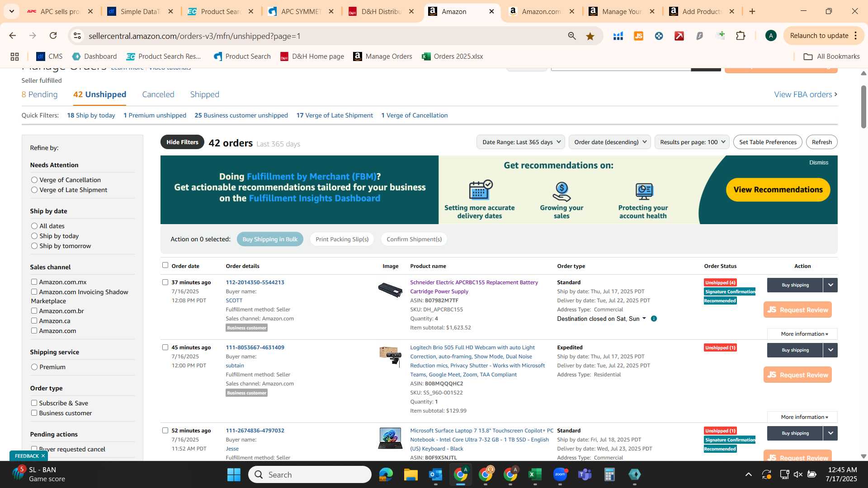Click info icon beside Destination closed
868x488 pixels.
coord(654,319)
